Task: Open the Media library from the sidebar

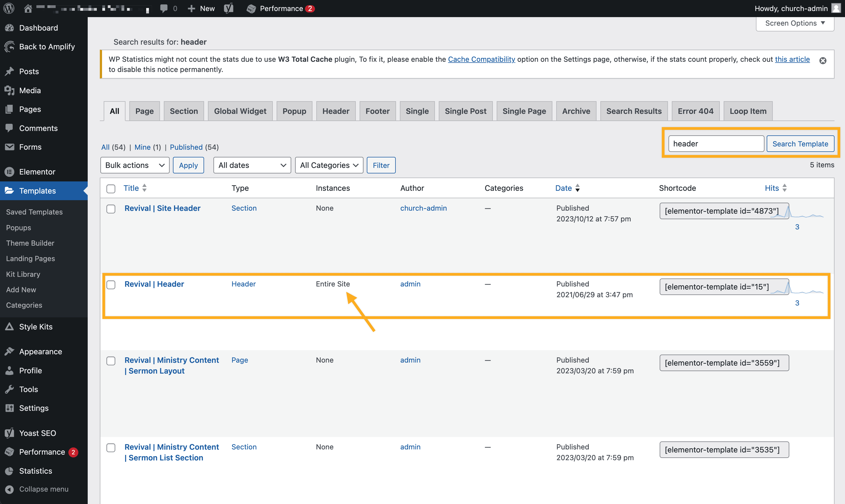Action: (x=30, y=90)
